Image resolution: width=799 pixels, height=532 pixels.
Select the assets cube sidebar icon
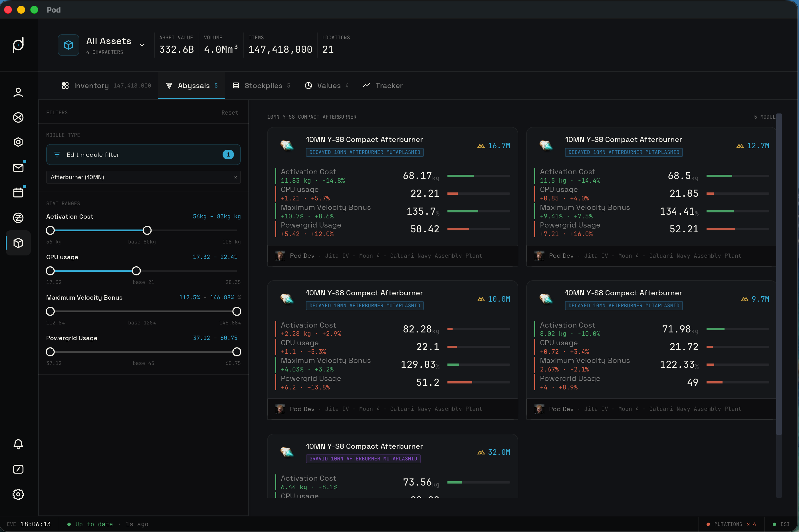tap(18, 243)
